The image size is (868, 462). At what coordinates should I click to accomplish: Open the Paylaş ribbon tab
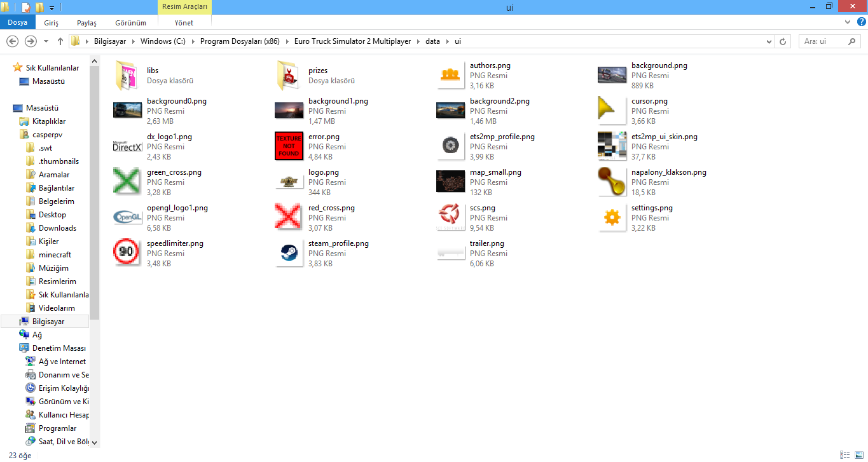click(86, 23)
